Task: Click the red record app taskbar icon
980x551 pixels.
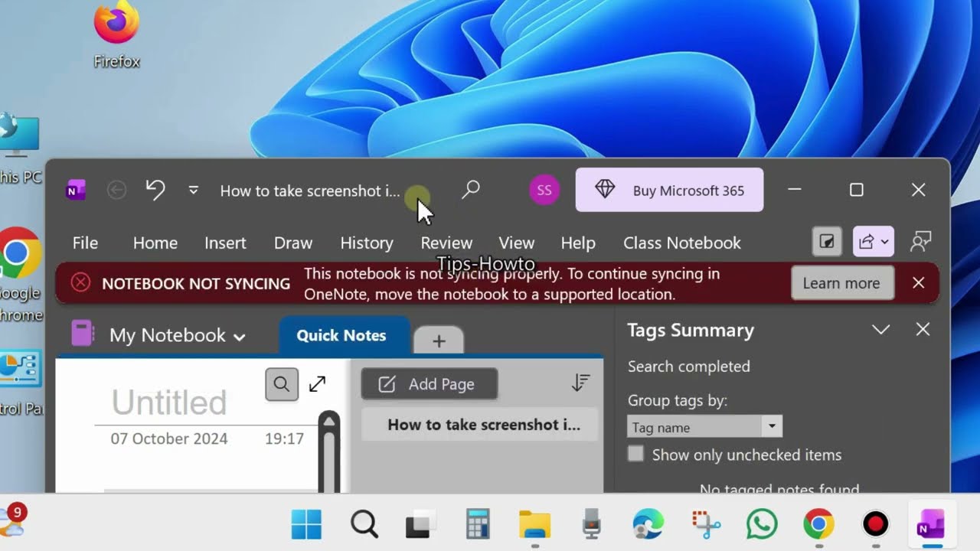Action: [x=875, y=524]
